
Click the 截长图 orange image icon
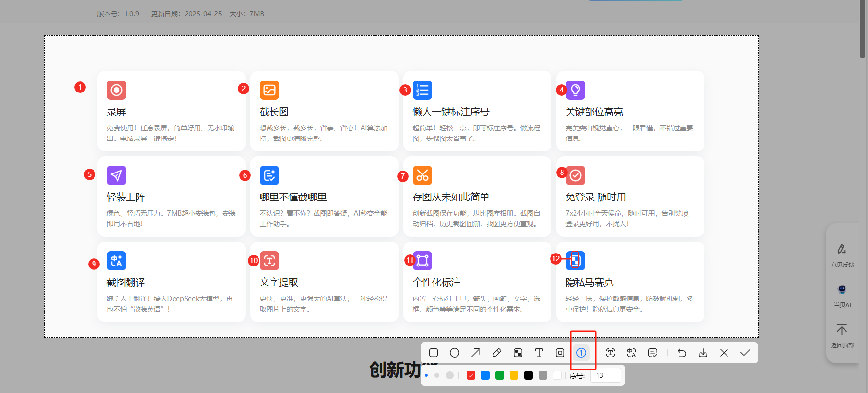270,90
